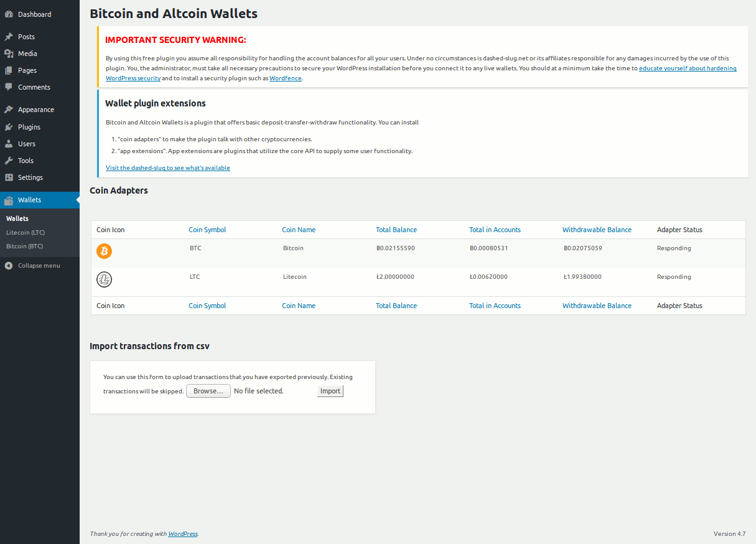Open Plugins menu label
The image size is (756, 544).
tap(29, 127)
